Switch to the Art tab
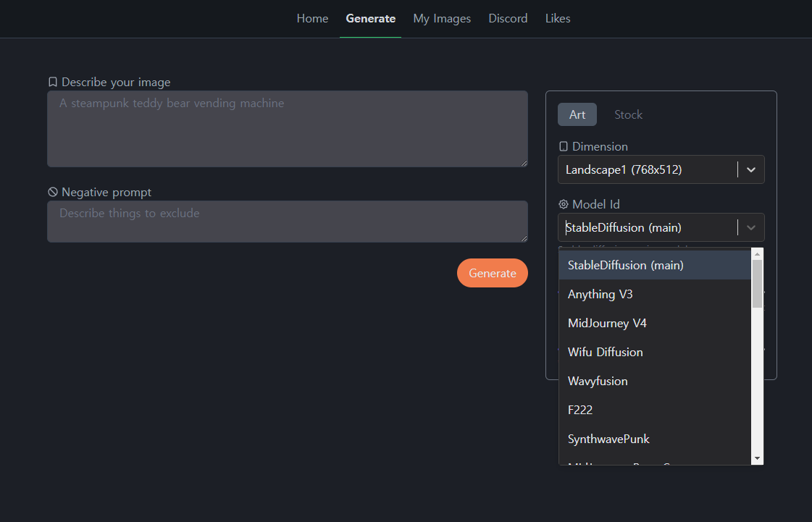Screen dimensions: 812x522 pos(577,114)
